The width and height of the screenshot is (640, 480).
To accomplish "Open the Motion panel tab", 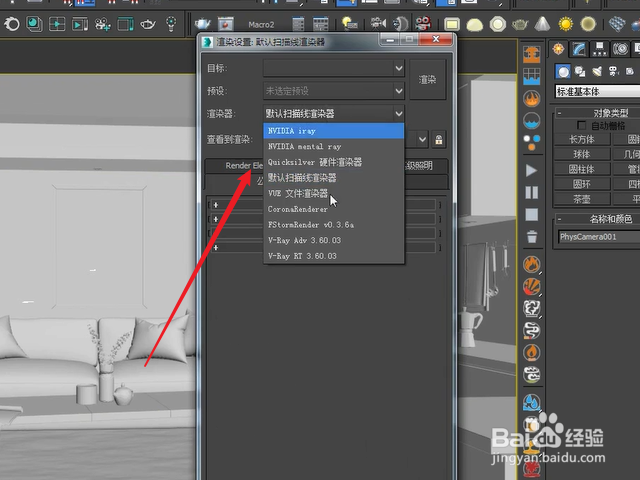I will (x=620, y=49).
